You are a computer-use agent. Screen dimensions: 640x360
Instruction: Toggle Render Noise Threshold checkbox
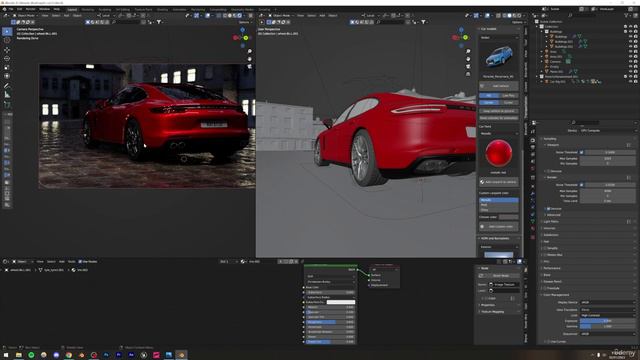582,185
